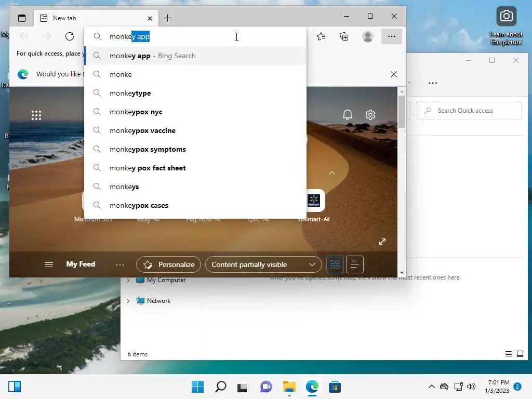532x399 pixels.
Task: Open notification badge showing 2
Action: [517, 387]
